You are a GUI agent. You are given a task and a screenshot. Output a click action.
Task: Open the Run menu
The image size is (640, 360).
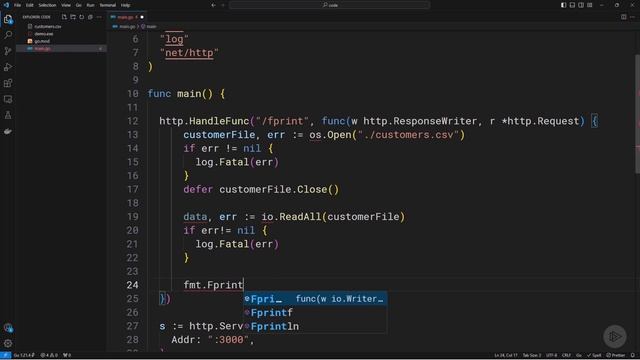pyautogui.click(x=90, y=5)
